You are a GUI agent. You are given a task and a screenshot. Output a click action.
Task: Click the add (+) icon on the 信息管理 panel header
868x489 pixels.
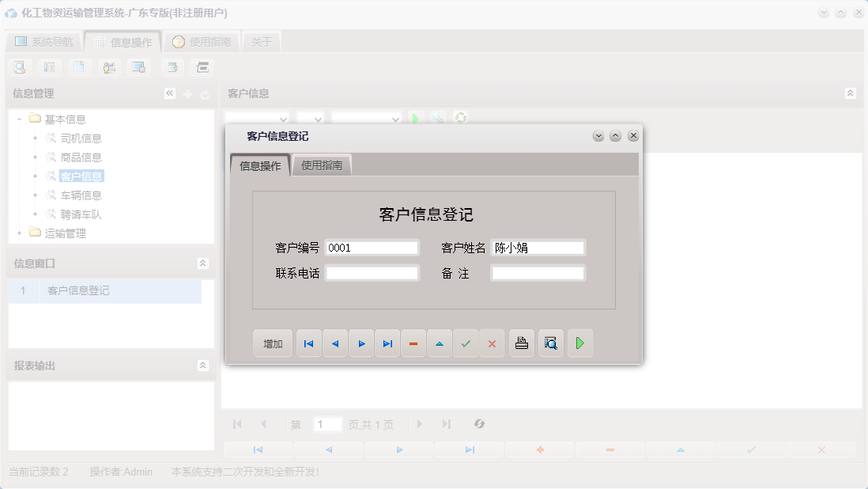187,93
